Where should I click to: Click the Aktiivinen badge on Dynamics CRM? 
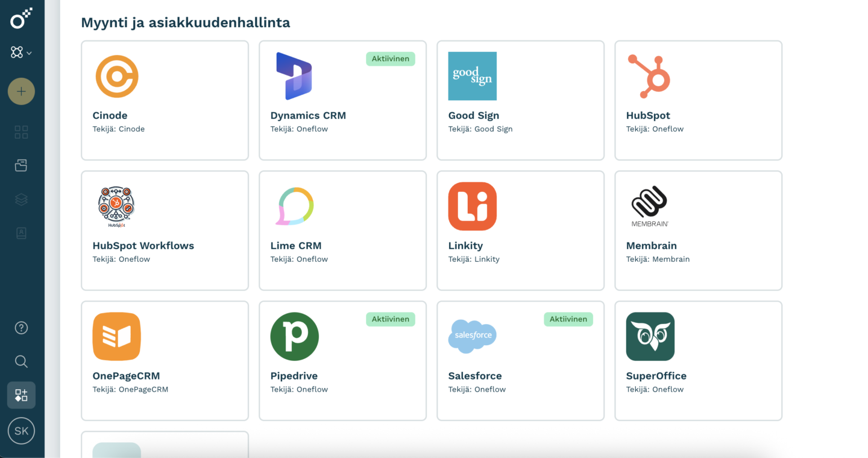click(391, 59)
